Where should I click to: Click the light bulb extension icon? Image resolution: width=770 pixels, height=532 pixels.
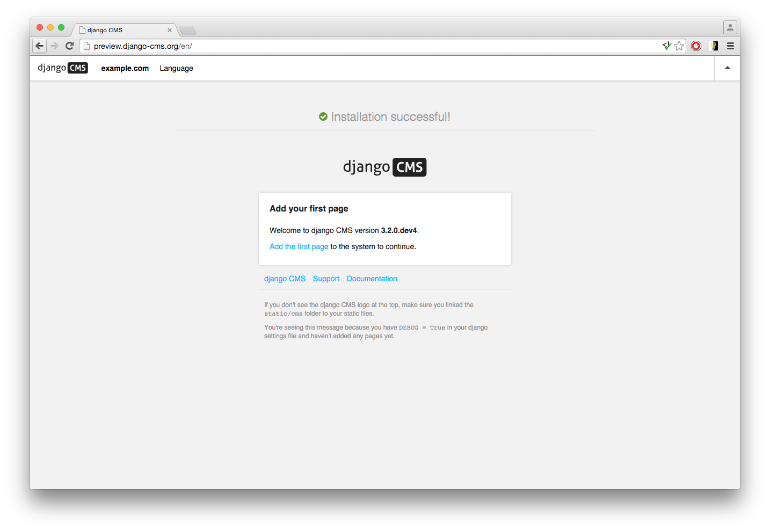coord(714,46)
